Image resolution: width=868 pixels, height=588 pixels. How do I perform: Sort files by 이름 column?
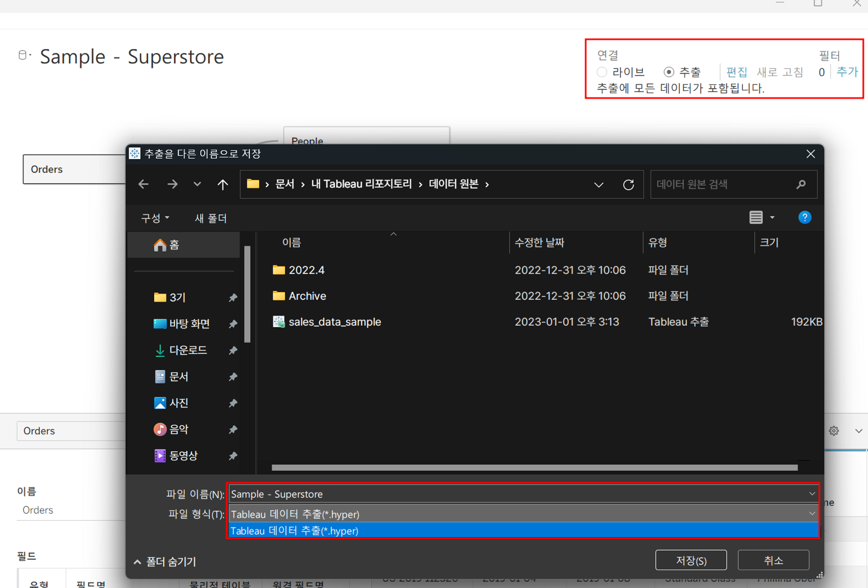292,242
